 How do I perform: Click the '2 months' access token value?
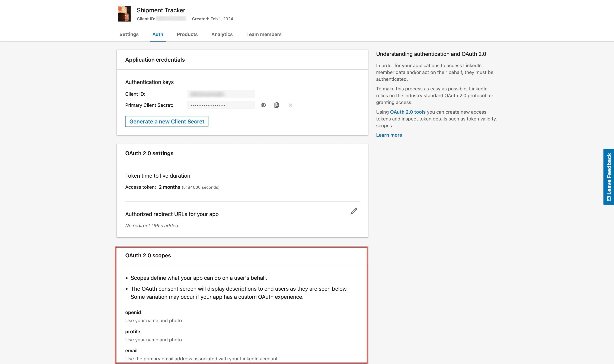[x=169, y=187]
